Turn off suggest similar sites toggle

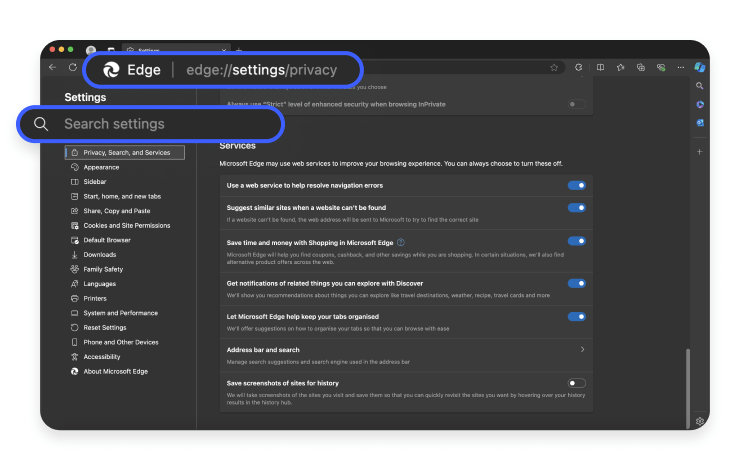[576, 208]
